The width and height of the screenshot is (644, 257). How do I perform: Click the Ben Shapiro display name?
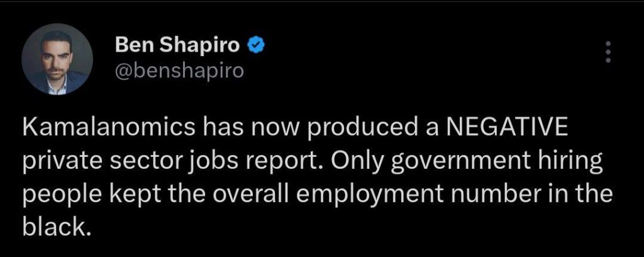179,46
